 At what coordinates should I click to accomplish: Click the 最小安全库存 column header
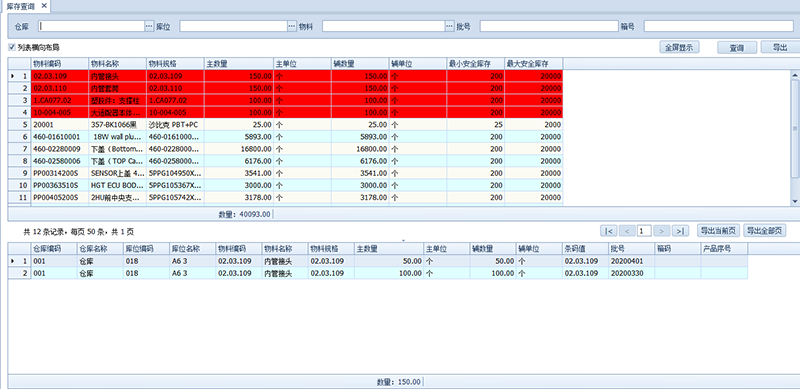(476, 63)
